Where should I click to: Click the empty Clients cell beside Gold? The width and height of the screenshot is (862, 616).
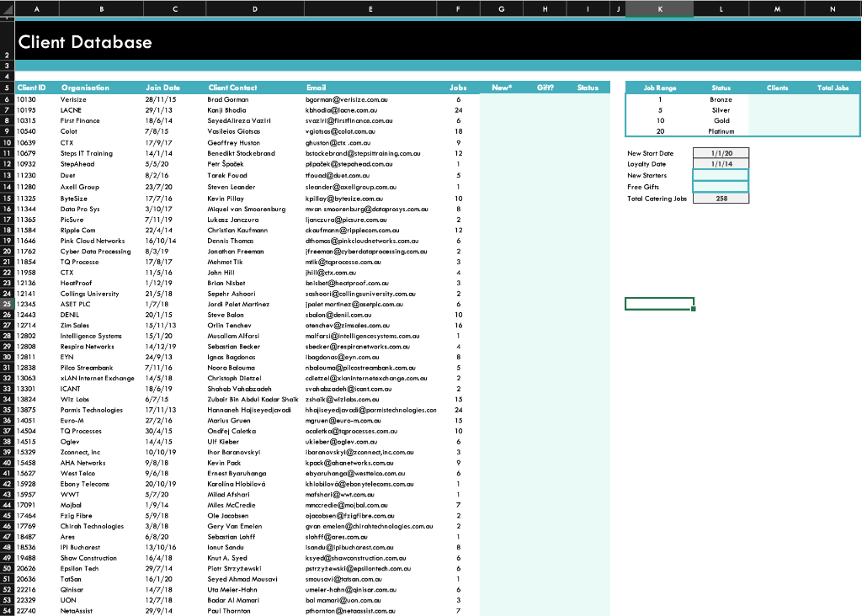[777, 120]
